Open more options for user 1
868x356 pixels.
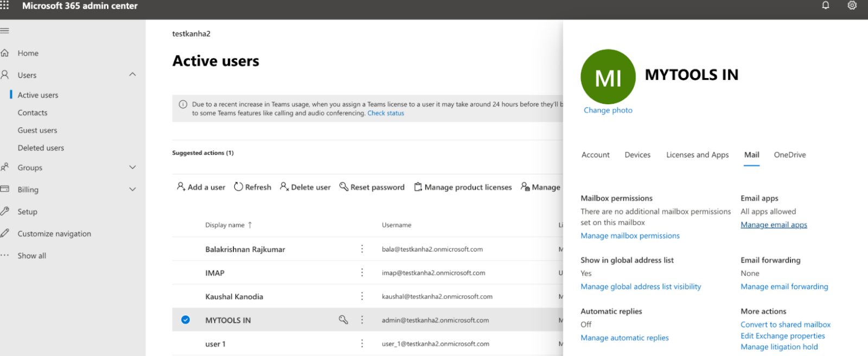point(362,344)
